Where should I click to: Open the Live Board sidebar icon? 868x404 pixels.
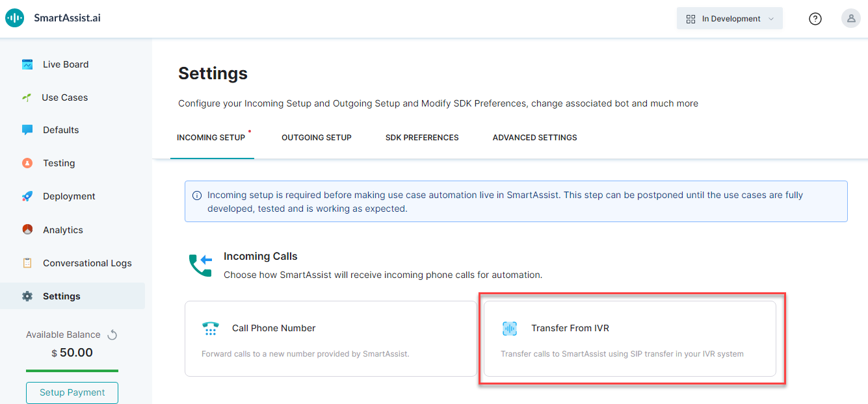[x=27, y=64]
